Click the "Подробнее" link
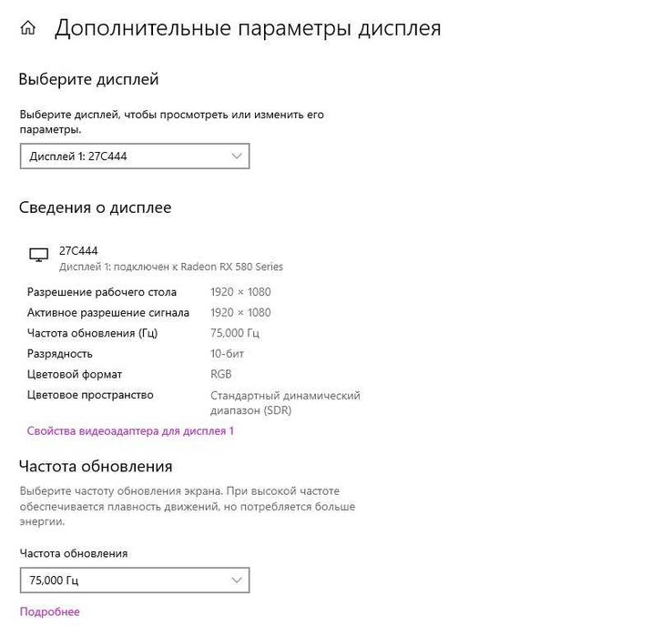Screen dimensions: 672x636 (x=49, y=611)
